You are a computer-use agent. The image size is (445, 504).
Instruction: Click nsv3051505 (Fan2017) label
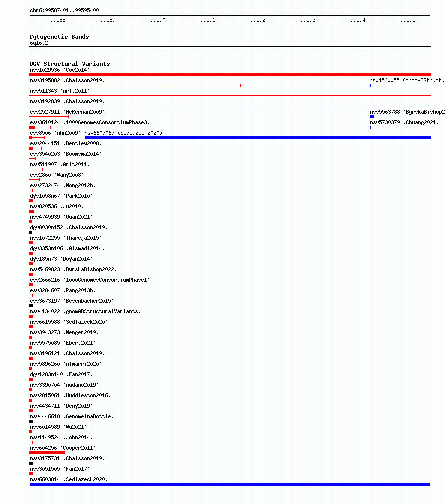point(60,469)
